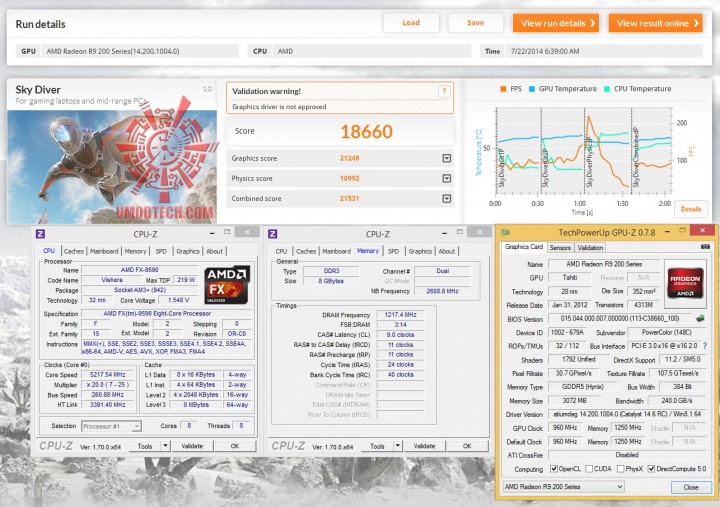Click the GPU-Z screenshot camera icon
This screenshot has height=507, width=720.
[x=706, y=247]
